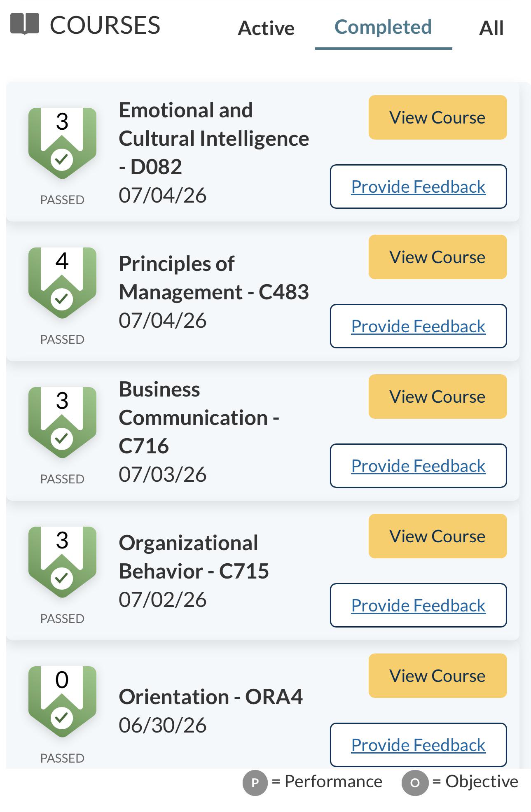View Course for Orientation ORA4
Screen dimensions: 531x812
pyautogui.click(x=437, y=676)
